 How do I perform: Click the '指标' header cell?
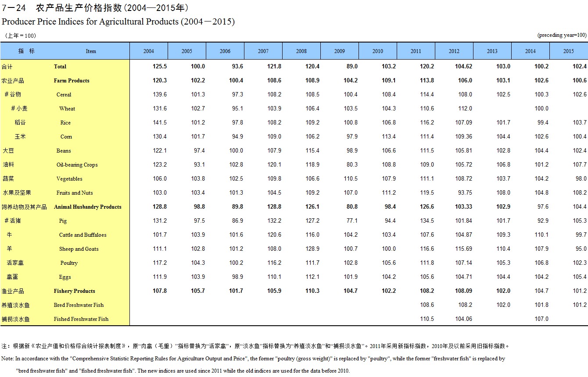pos(26,51)
